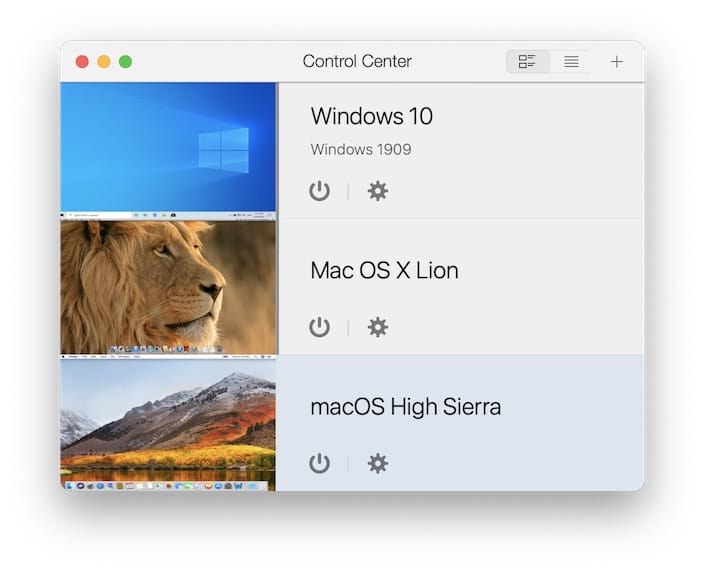Click the Windows 10 power button
Image resolution: width=705 pixels, height=571 pixels.
(x=319, y=191)
